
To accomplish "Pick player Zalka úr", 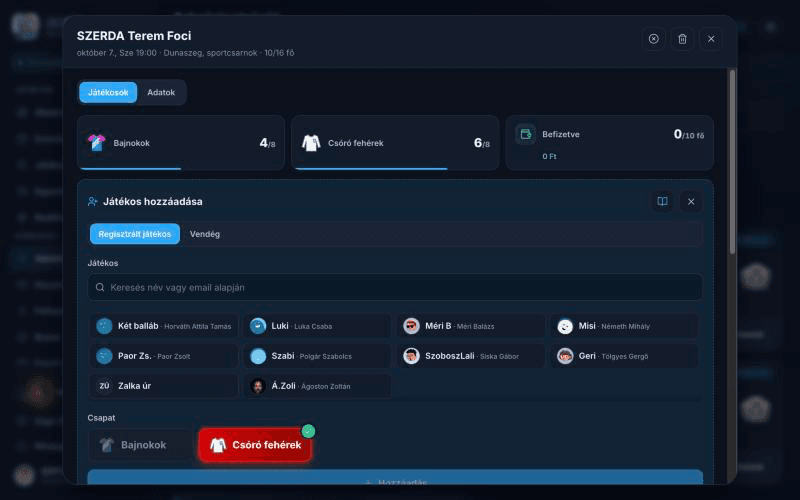I will click(x=164, y=386).
